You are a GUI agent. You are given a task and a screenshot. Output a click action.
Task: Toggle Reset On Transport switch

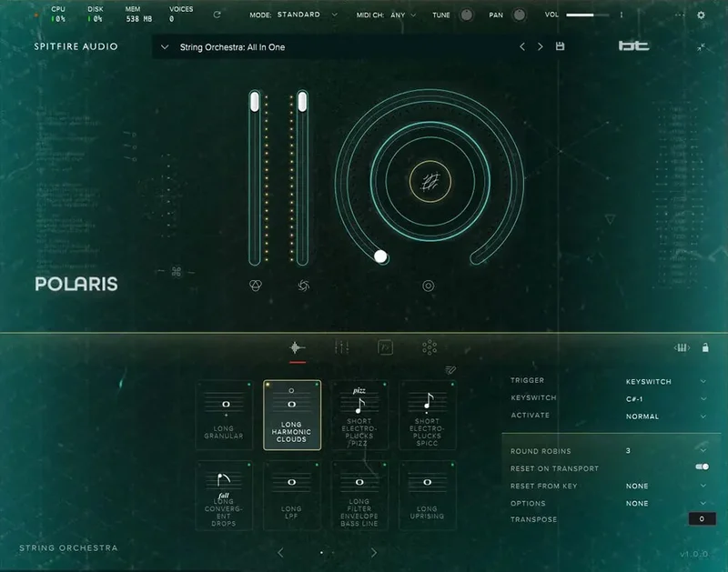(x=702, y=467)
